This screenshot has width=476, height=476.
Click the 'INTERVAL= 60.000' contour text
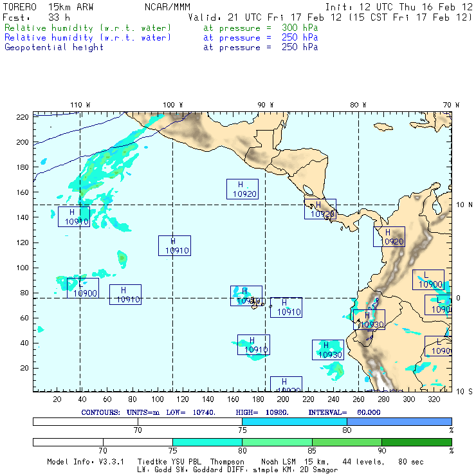(x=344, y=412)
